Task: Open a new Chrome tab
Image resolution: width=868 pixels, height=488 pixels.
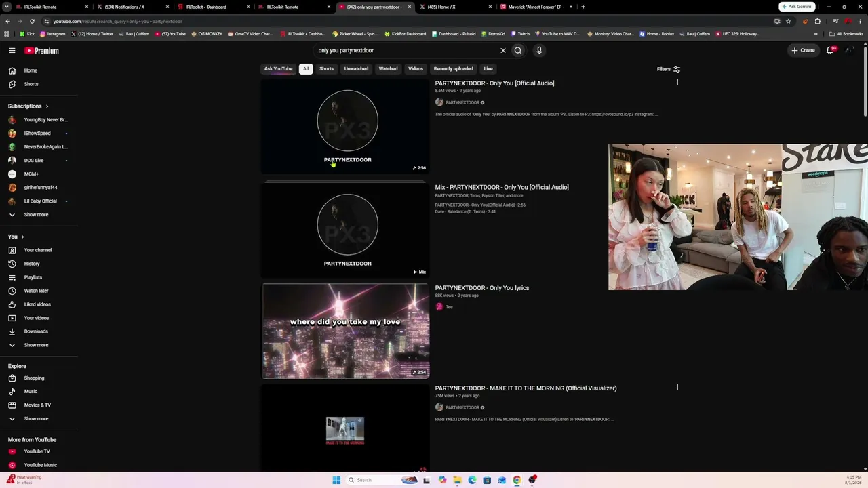Action: coord(583,7)
